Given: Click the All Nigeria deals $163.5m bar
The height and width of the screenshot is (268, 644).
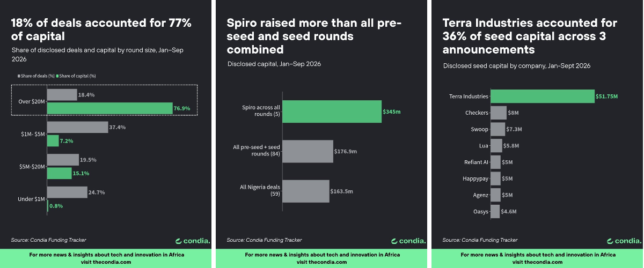Looking at the screenshot, I should point(306,191).
